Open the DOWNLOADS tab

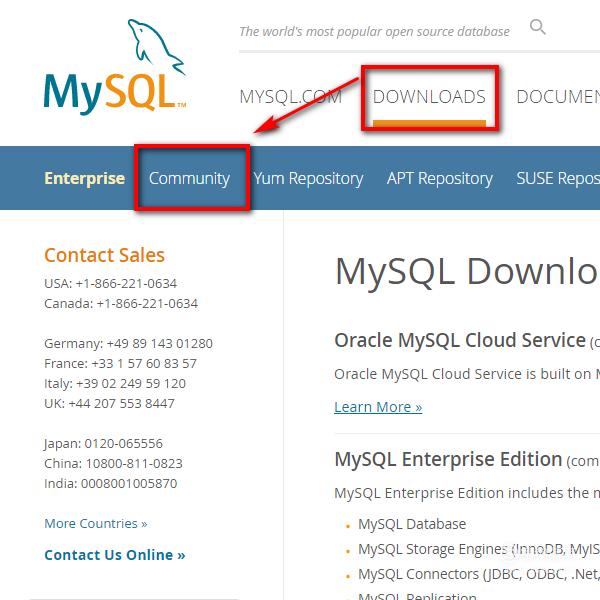tap(429, 96)
